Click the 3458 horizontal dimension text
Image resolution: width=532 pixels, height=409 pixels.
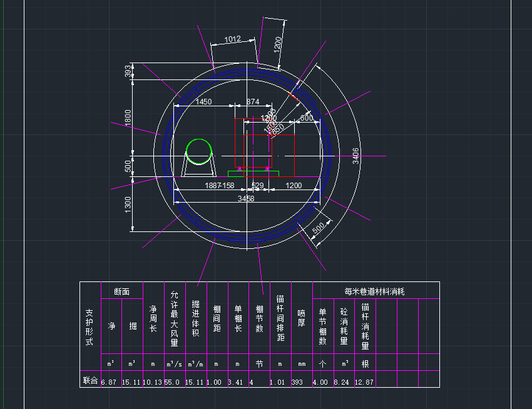246,198
